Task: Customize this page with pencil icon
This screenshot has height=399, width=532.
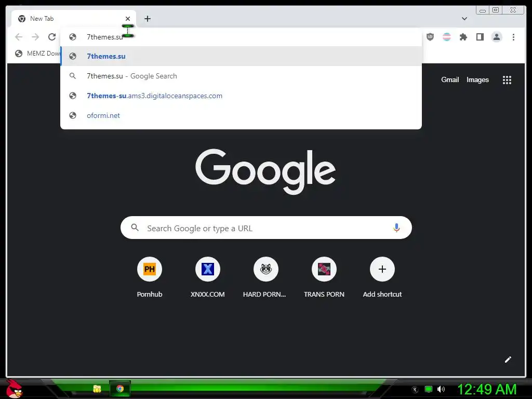Action: click(x=508, y=360)
